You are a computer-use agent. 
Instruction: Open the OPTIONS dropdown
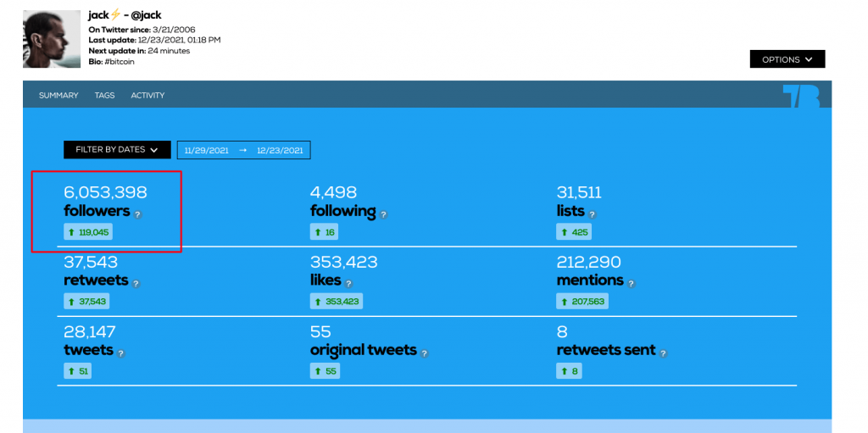[787, 59]
